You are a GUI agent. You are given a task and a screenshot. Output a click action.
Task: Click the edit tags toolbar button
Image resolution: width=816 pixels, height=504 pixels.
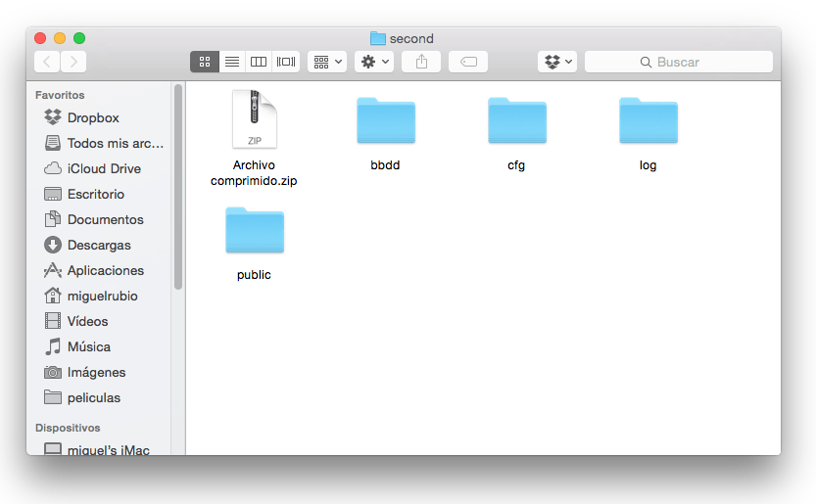[468, 62]
